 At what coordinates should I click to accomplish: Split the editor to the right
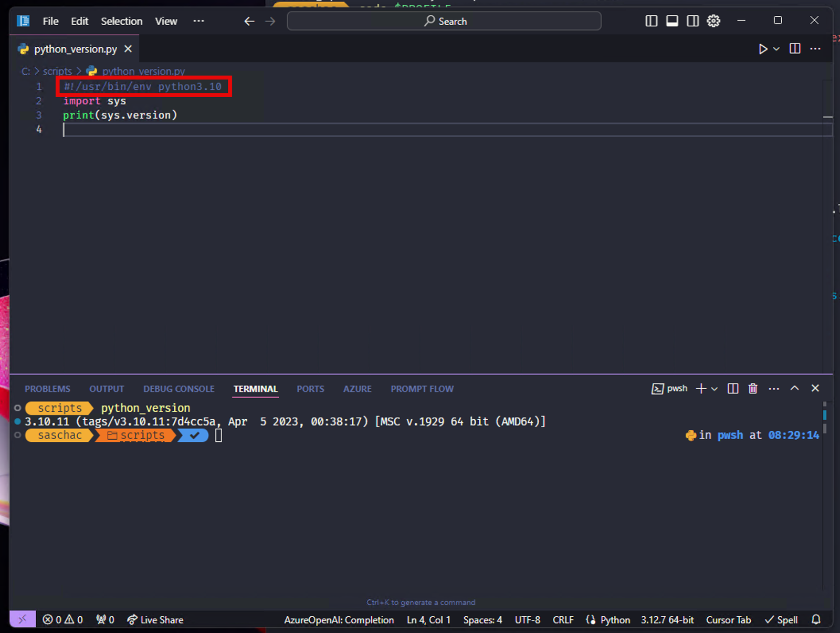click(x=795, y=49)
